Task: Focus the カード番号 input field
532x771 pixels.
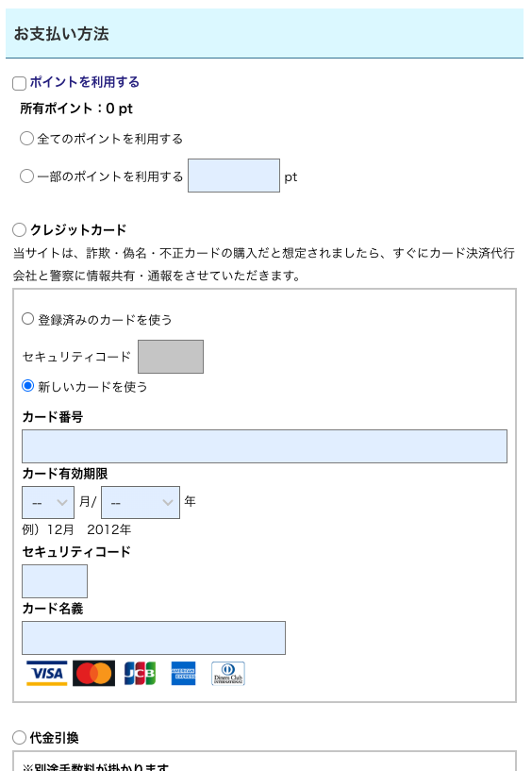Action: [x=264, y=446]
